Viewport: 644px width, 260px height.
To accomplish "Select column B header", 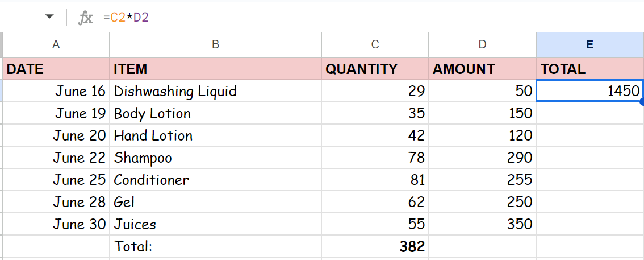I will 215,44.
